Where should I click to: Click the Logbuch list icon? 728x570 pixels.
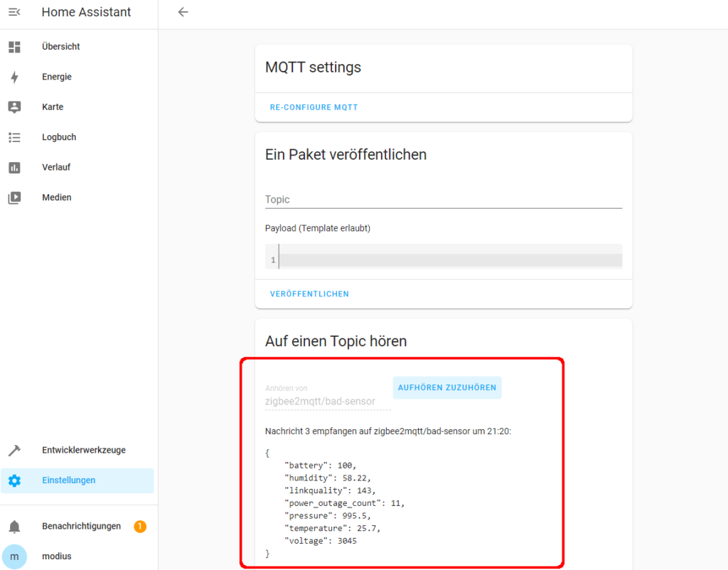coord(14,137)
